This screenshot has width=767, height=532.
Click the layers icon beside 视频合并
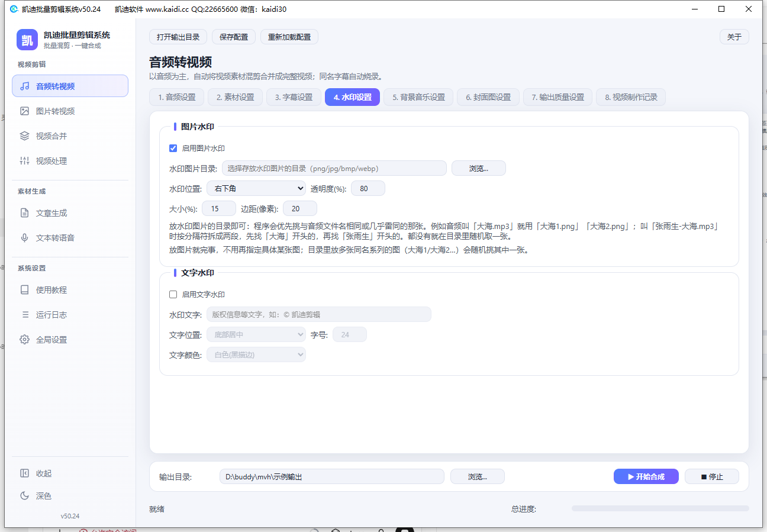(25, 136)
